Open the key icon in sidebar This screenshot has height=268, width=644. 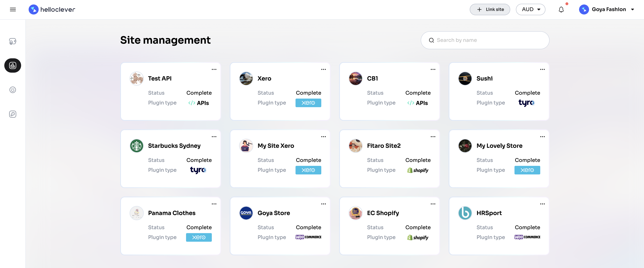point(13,114)
